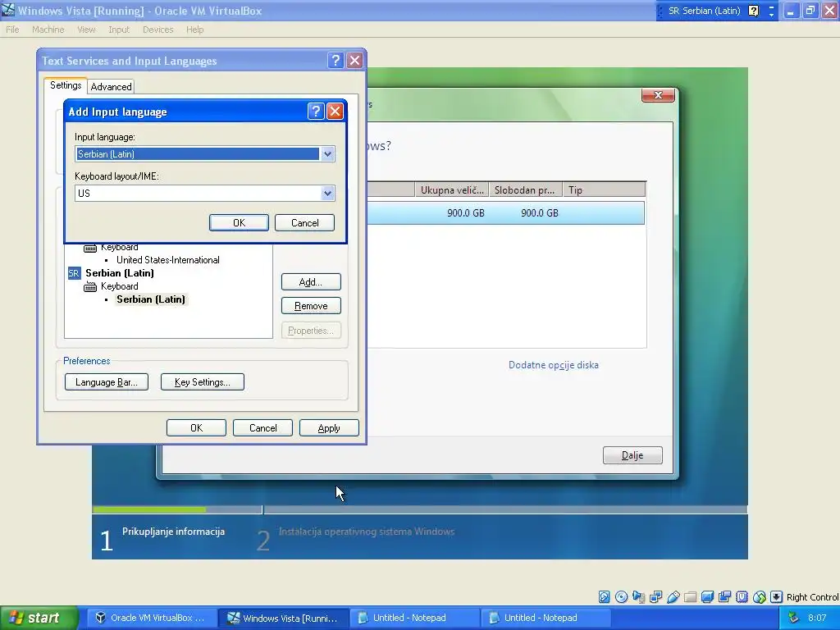Click the display monitor icon in VirtualBox status bar
The width and height of the screenshot is (840, 630).
coord(708,597)
